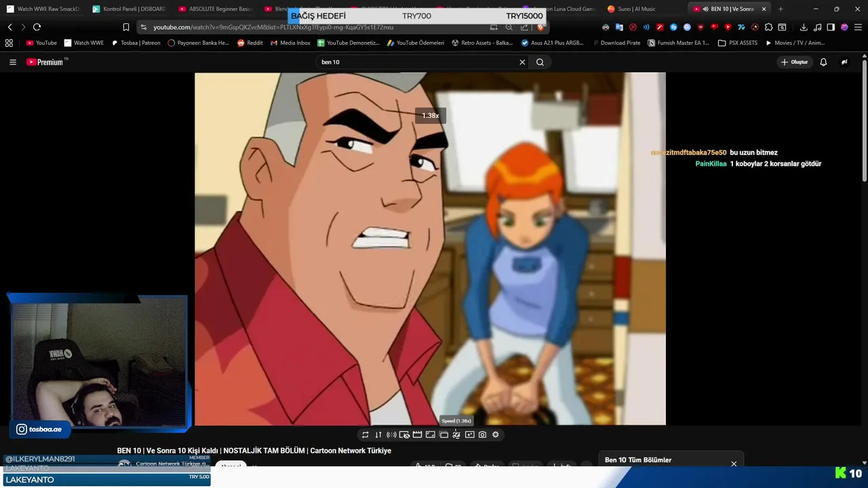Switch to the Kontrol Paneli DISBOARD tab

129,9
